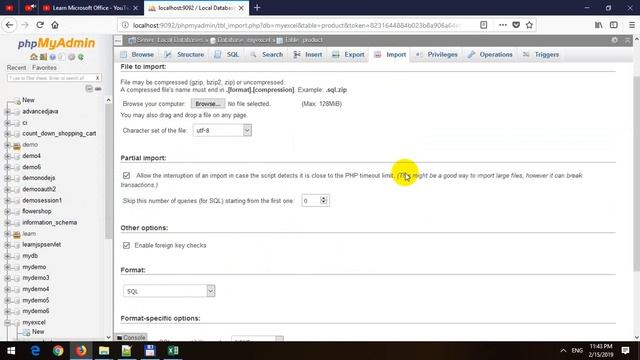Open navigation panel settings gear icon
The height and width of the screenshot is (360, 640).
point(71,57)
